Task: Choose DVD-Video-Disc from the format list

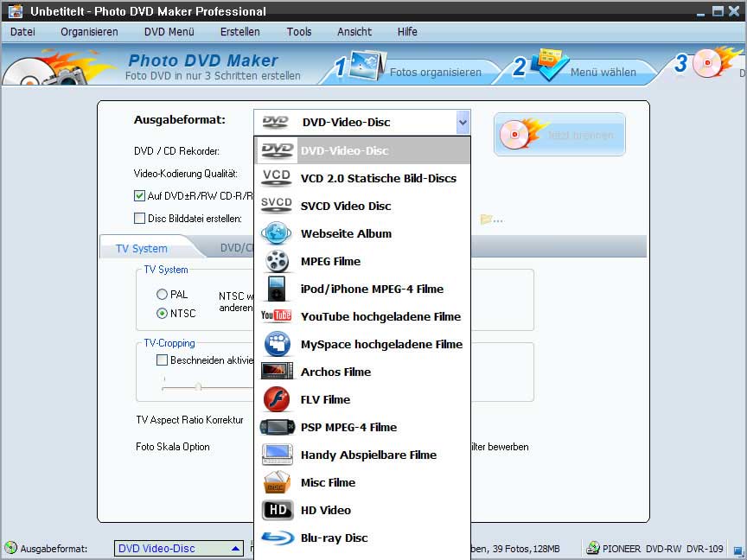Action: pos(362,150)
